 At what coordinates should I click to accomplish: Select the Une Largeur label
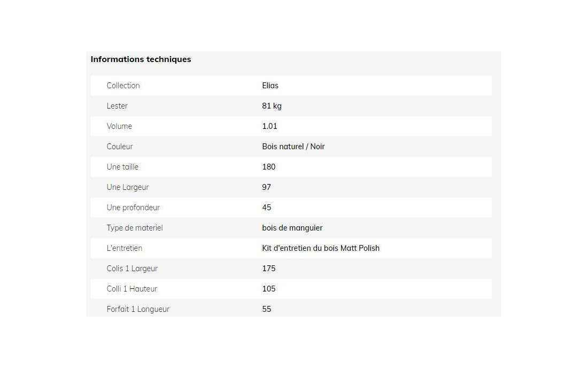click(x=128, y=187)
